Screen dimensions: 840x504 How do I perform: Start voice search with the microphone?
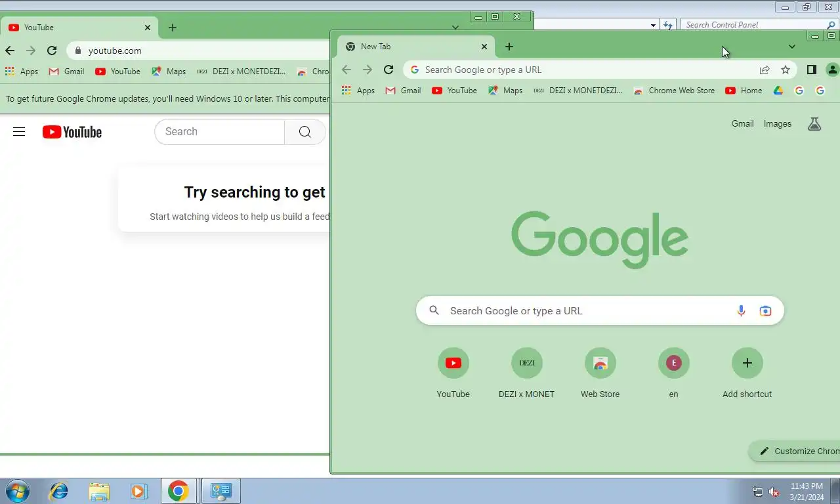[741, 311]
